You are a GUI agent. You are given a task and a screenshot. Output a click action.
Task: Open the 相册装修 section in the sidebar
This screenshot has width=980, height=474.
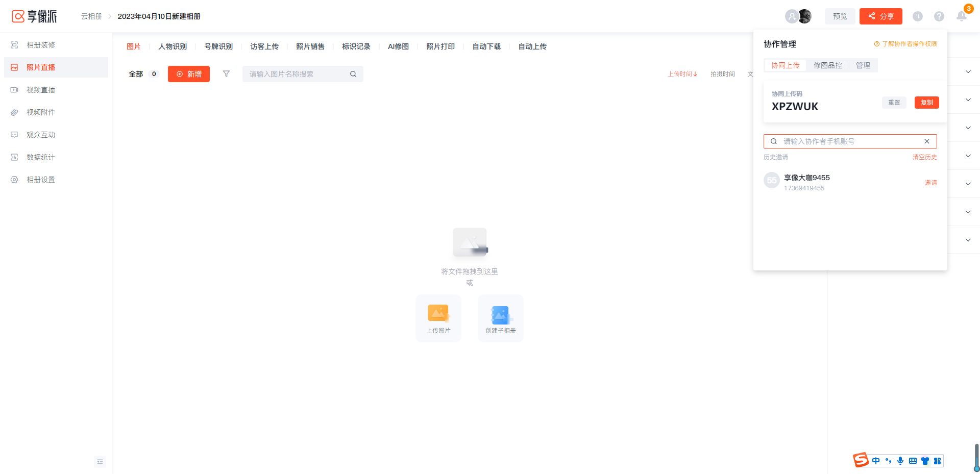tap(41, 45)
